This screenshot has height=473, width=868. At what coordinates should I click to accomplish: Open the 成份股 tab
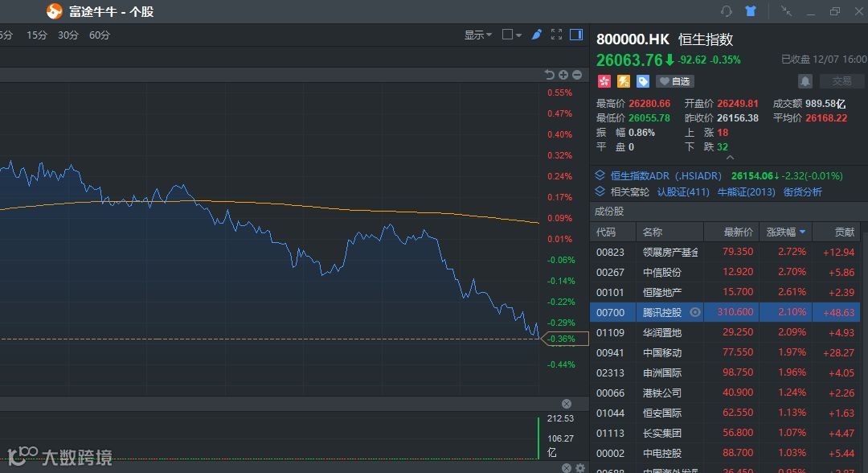pyautogui.click(x=609, y=212)
